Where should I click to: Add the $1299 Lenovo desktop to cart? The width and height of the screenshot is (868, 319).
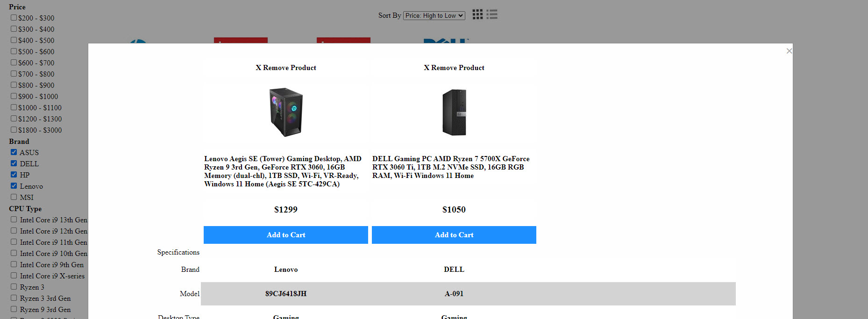(x=285, y=235)
